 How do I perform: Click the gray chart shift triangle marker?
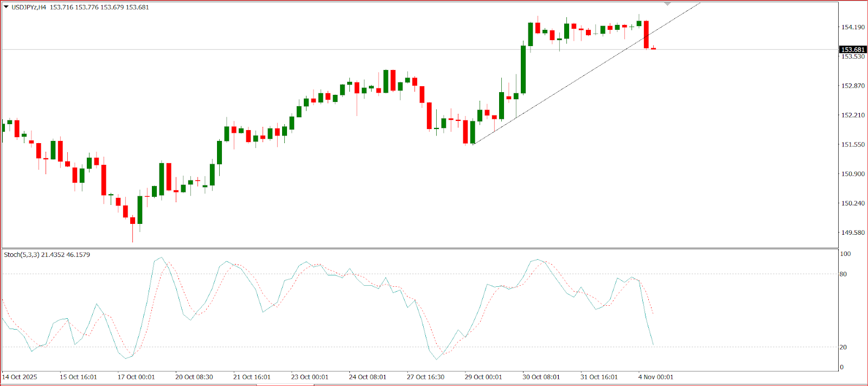point(668,4)
